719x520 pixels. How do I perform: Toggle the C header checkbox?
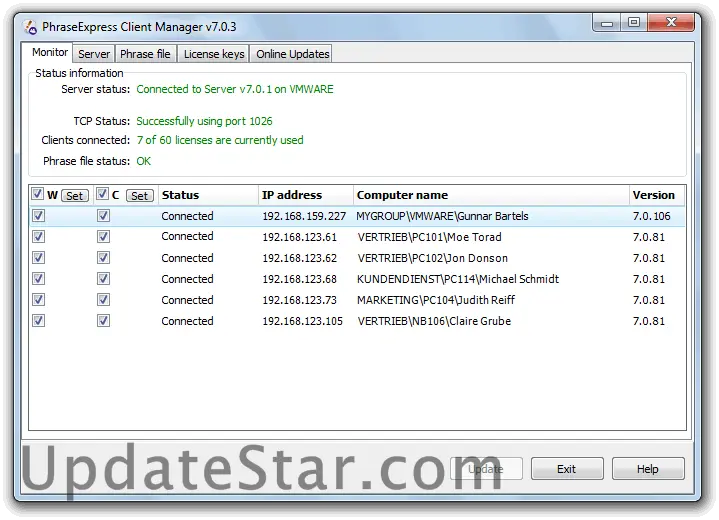click(103, 194)
